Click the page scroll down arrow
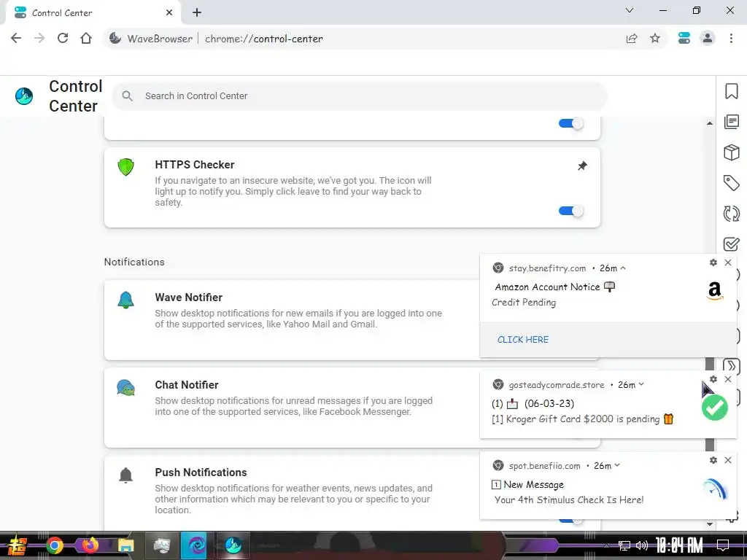This screenshot has width=747, height=560. click(x=710, y=524)
